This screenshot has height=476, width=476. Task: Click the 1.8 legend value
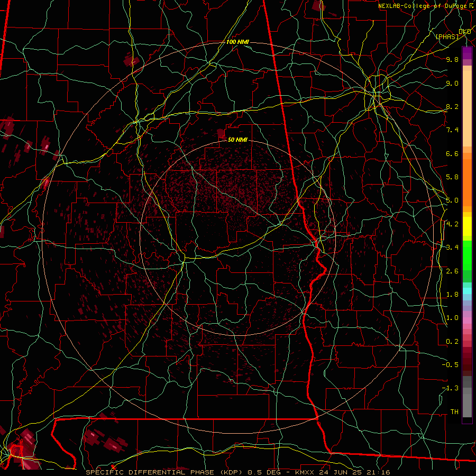[452, 295]
